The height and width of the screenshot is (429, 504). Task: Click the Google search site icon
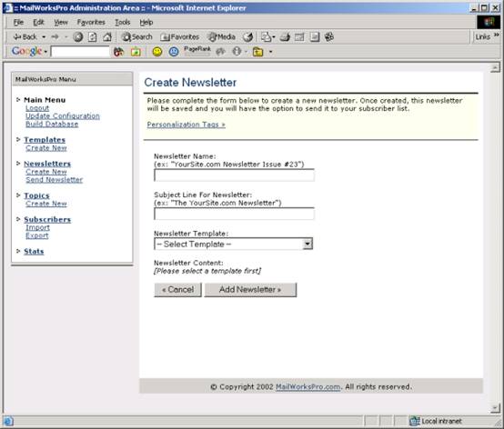click(x=136, y=52)
